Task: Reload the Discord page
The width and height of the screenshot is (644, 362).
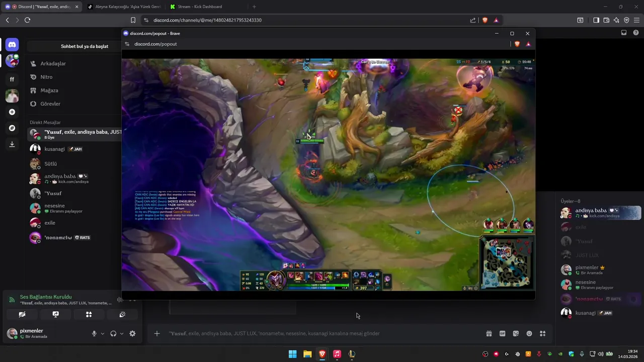Action: point(27,20)
